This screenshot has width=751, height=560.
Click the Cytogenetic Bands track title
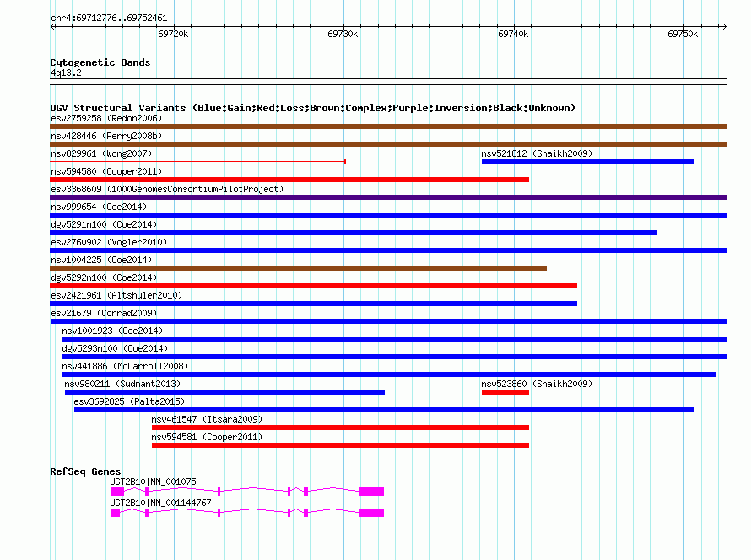coord(100,62)
